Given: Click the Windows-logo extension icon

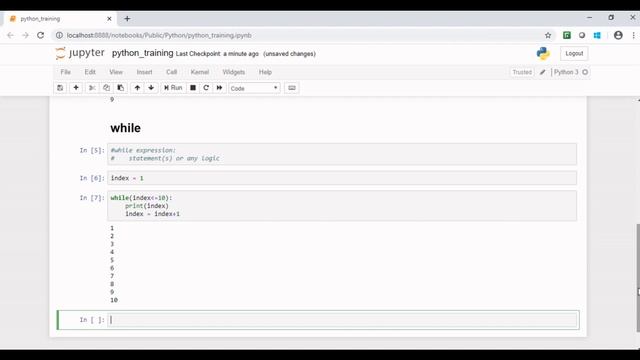Looking at the screenshot, I should point(597,36).
